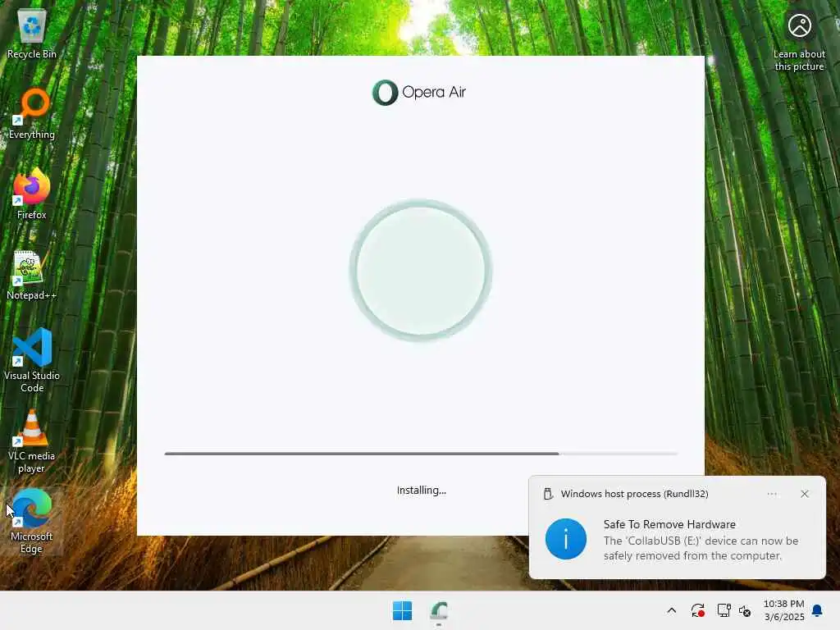Select the Visual Studio Code shortcut
Screen dimensions: 840x630
(x=32, y=360)
